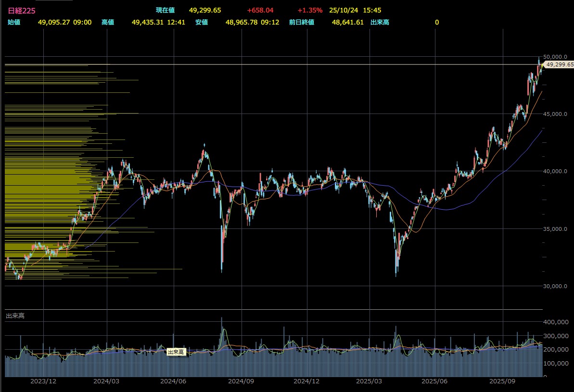
Task: Click the percentage change +1.35%
Action: coord(310,10)
